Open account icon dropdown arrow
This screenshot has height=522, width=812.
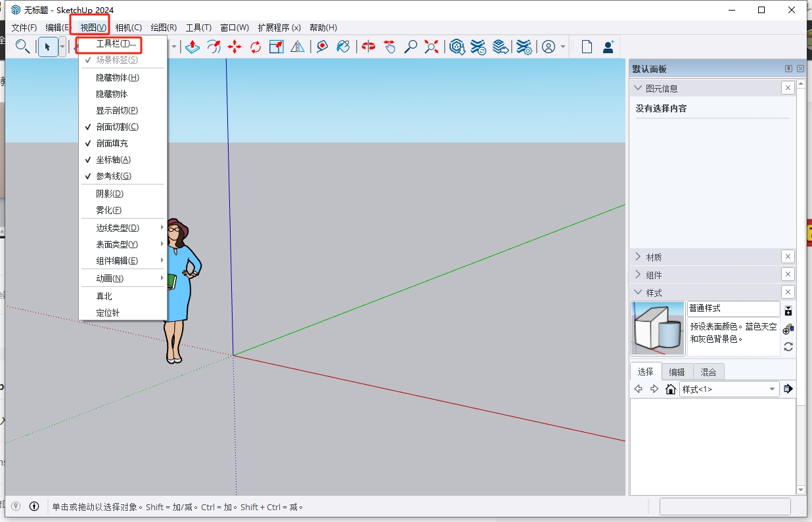563,47
